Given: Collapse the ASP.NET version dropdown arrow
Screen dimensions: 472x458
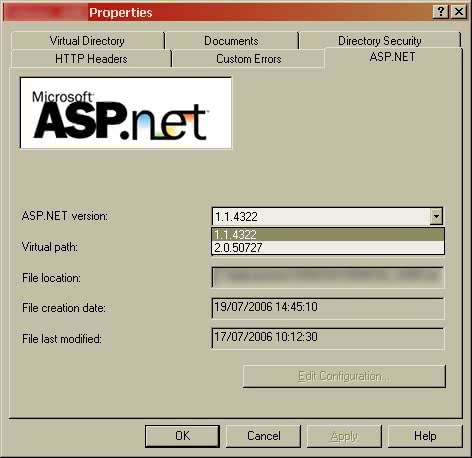Looking at the screenshot, I should point(436,216).
